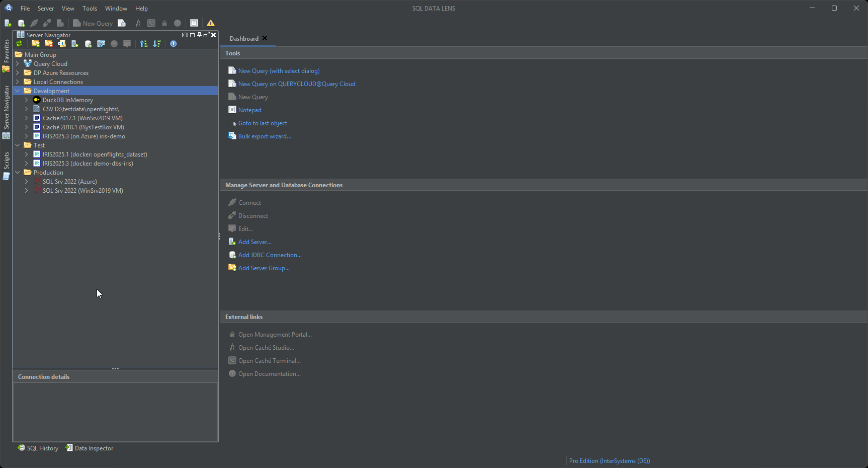Click rename group icon in navigator toolbar

62,44
